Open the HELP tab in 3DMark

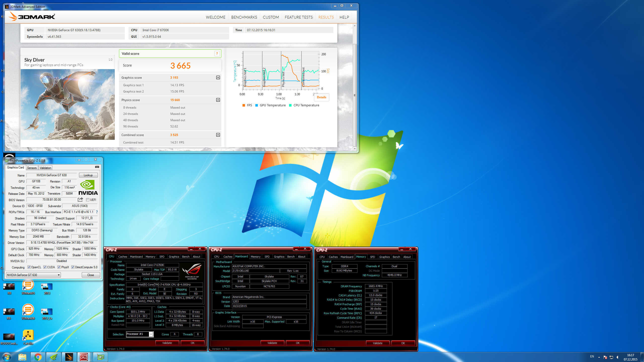click(x=344, y=17)
